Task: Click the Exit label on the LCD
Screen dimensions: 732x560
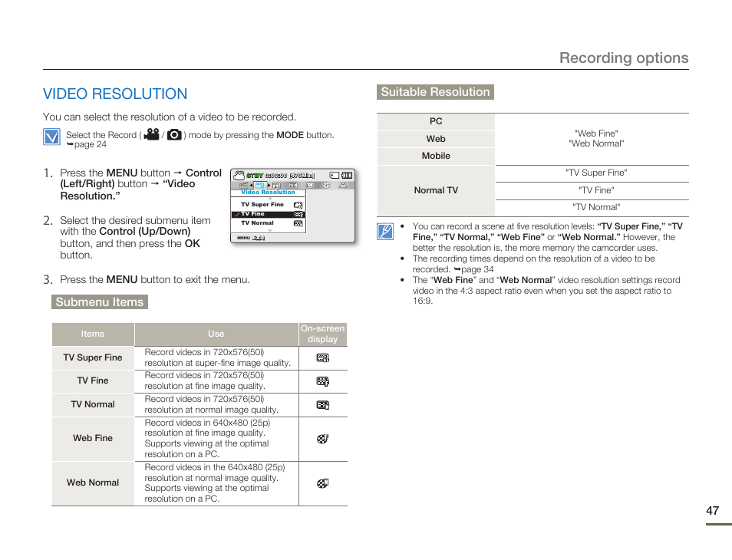Action: coord(259,238)
